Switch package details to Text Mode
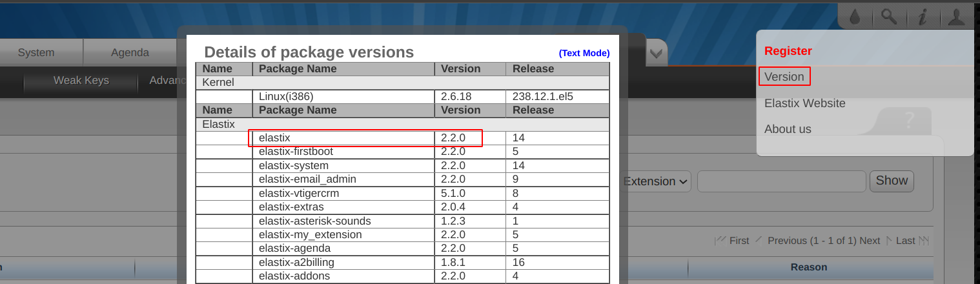The height and width of the screenshot is (284, 980). click(584, 54)
